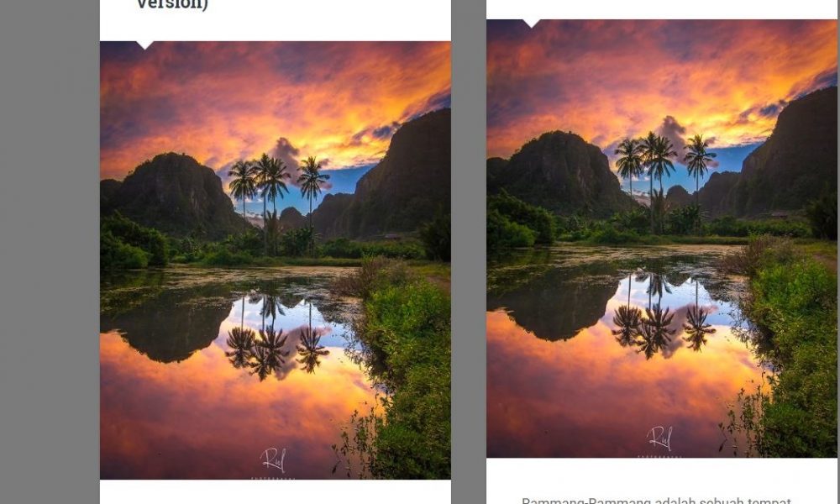Click the white caret pointer above right photo

(x=531, y=23)
